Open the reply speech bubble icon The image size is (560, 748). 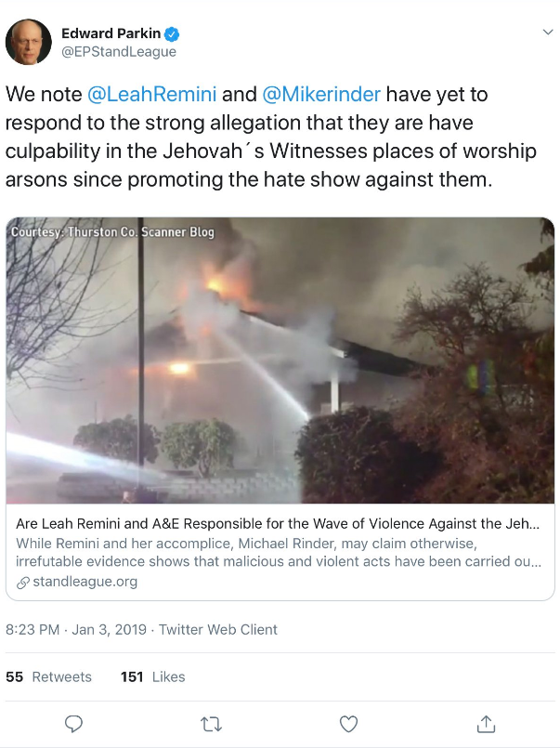click(73, 724)
